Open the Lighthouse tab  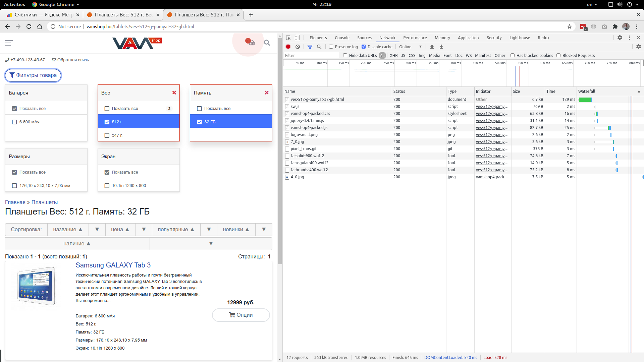coord(520,38)
